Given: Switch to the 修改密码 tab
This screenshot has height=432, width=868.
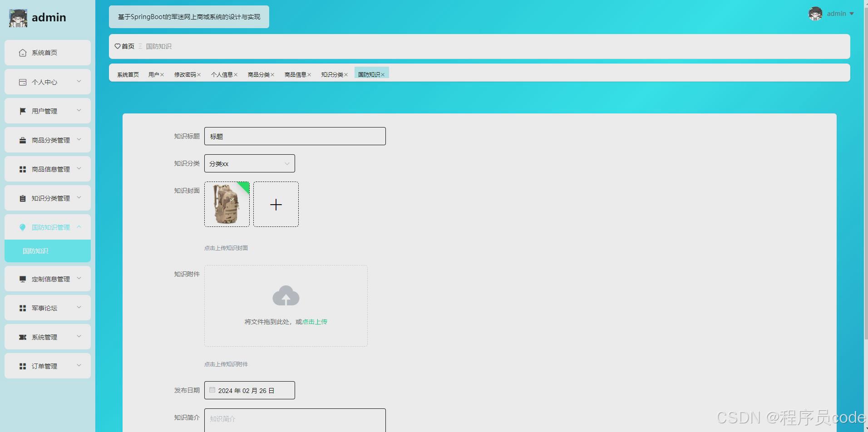Looking at the screenshot, I should coord(185,75).
